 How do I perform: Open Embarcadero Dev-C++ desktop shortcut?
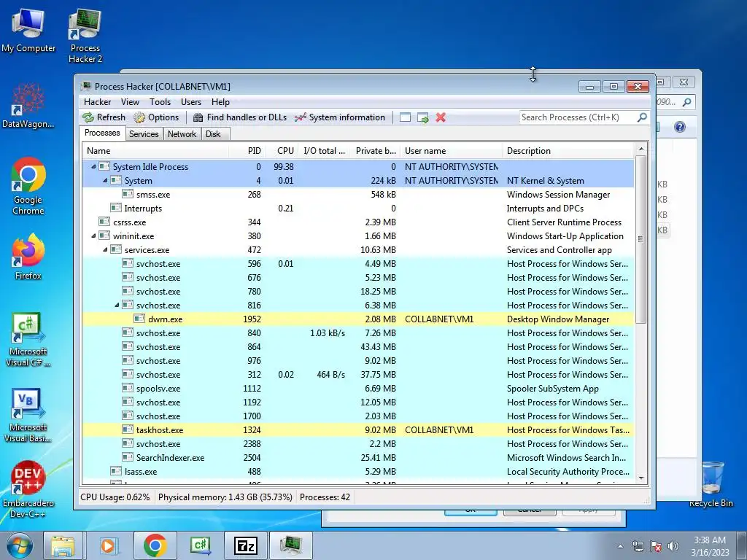pyautogui.click(x=28, y=489)
